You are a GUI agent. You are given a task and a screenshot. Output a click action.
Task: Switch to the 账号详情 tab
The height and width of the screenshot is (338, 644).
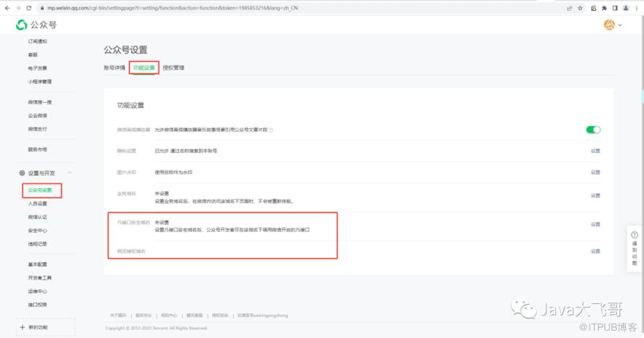tap(114, 67)
